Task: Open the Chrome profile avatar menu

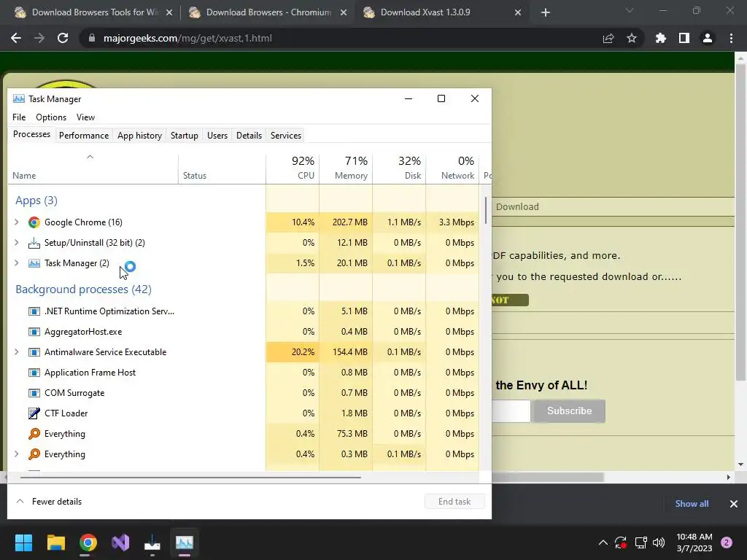Action: pyautogui.click(x=708, y=38)
